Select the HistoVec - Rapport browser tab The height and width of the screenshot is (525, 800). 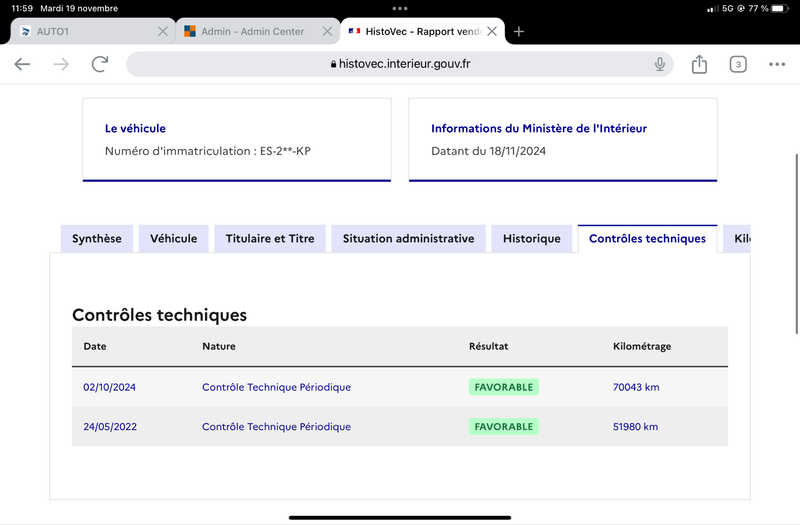point(422,32)
